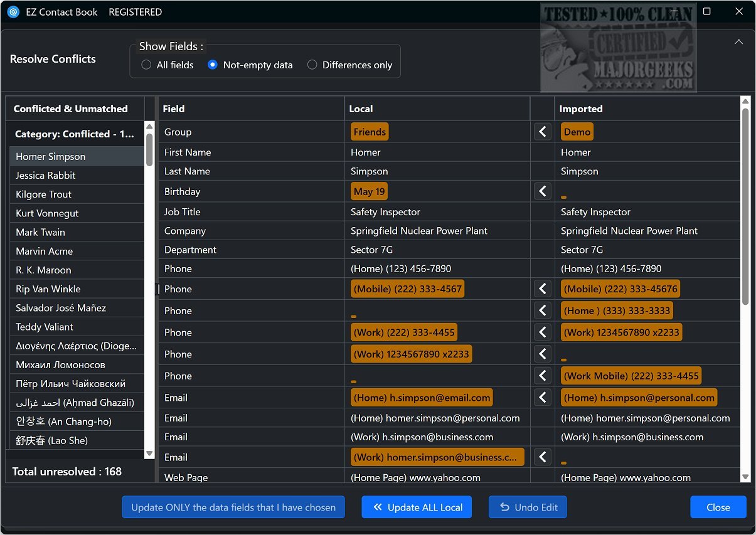Collapse the Resolve Conflicts header panel
This screenshot has width=756, height=535.
click(738, 42)
